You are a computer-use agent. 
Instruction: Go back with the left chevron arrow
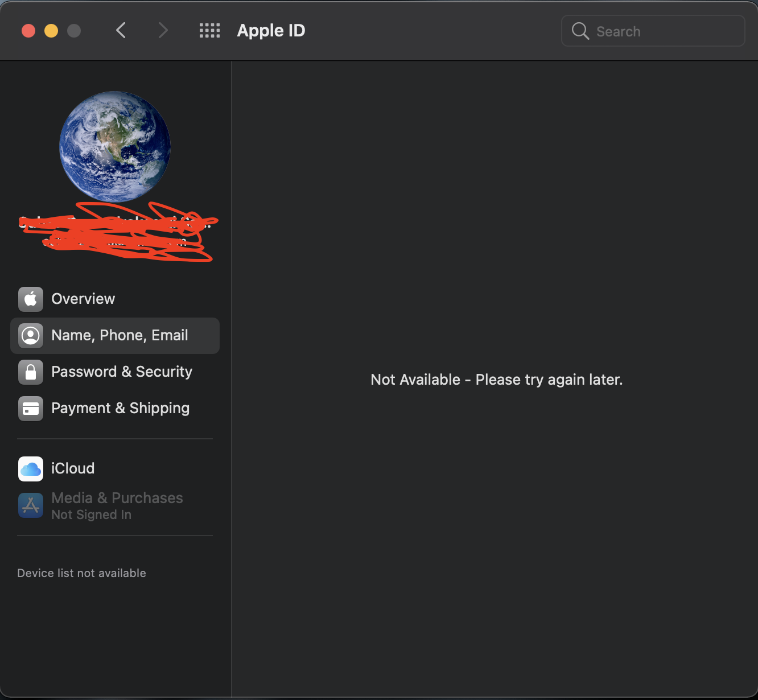point(121,30)
